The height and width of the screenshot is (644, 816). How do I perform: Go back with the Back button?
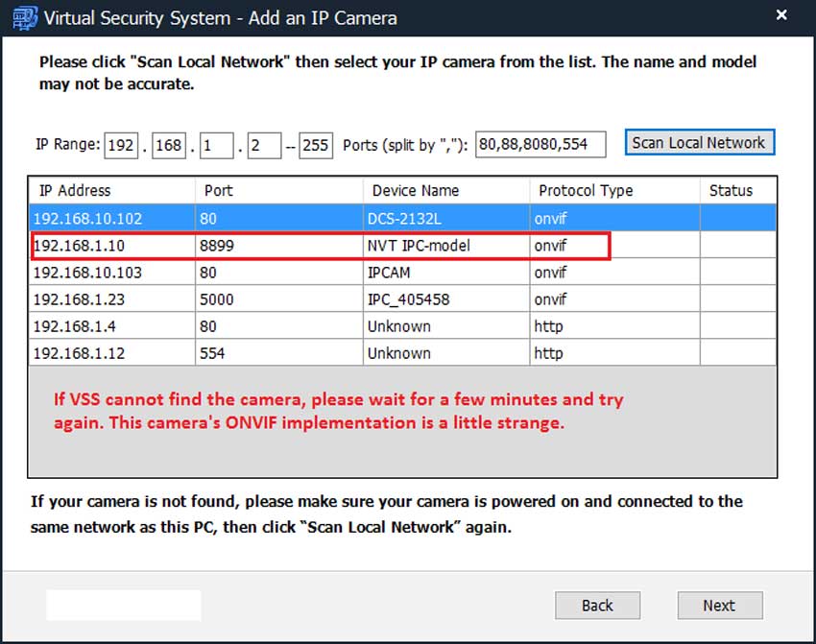click(597, 606)
